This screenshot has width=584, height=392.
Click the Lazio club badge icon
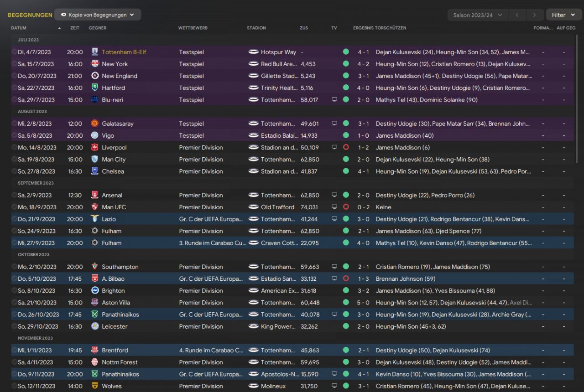(x=94, y=219)
